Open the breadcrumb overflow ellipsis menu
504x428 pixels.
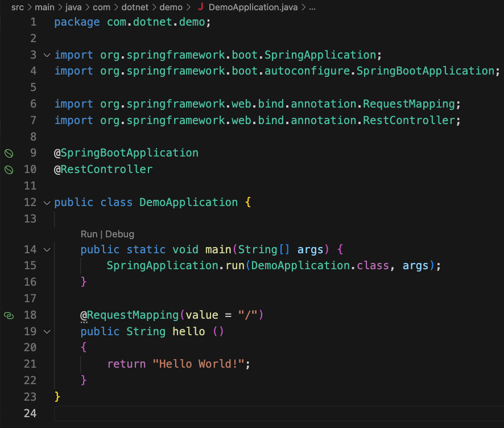tap(312, 7)
